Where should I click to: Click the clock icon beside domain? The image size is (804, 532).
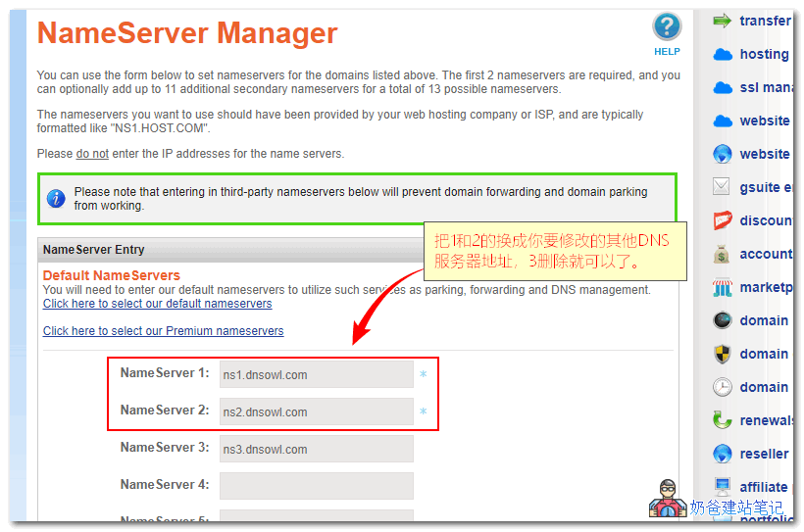[x=723, y=387]
